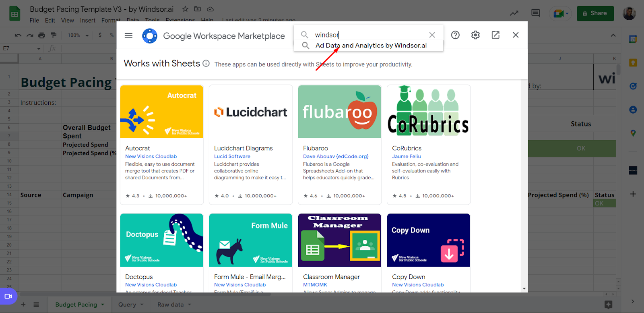Add a new sheet with the plus button
The height and width of the screenshot is (313, 644).
pyautogui.click(x=23, y=305)
